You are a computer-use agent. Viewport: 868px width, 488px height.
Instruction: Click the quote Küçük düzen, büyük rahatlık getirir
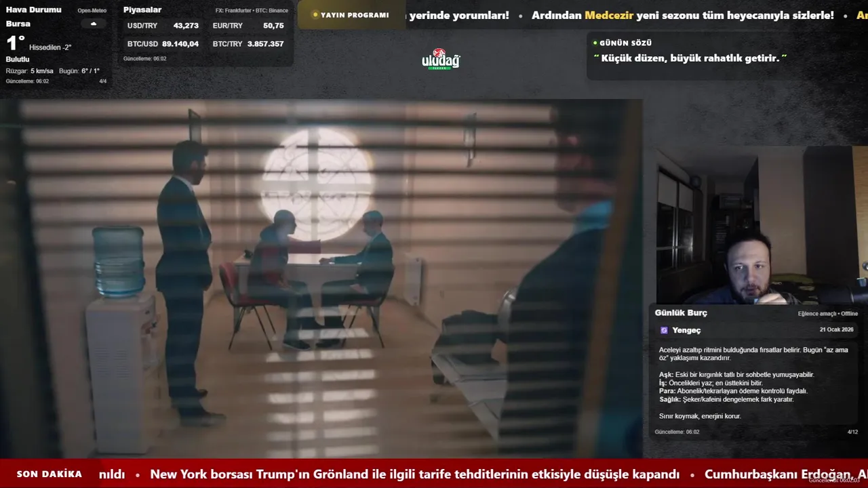(690, 58)
